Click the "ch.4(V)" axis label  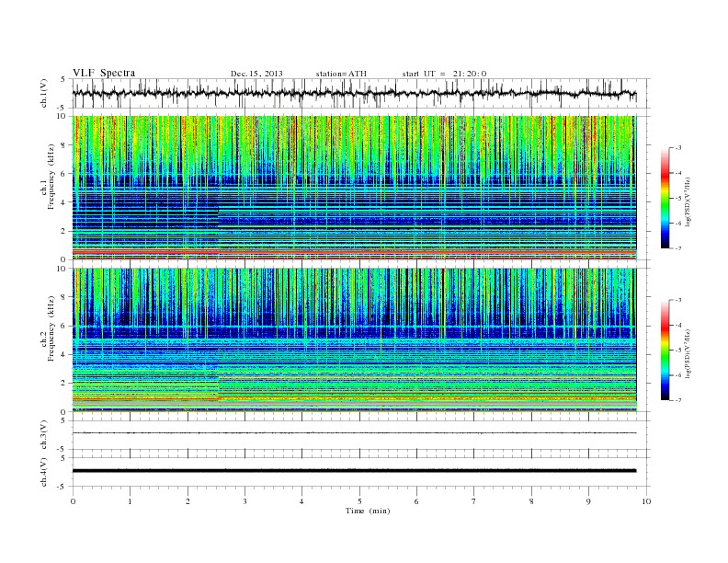44,472
